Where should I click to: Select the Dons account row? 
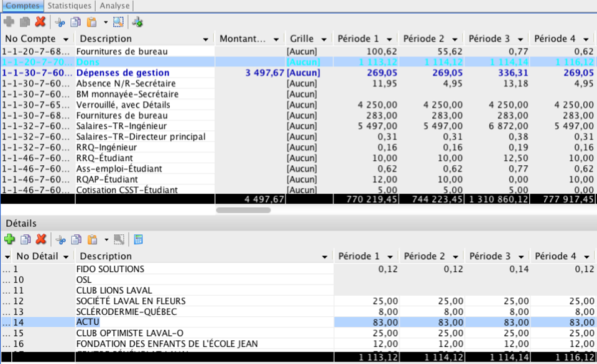pos(298,62)
